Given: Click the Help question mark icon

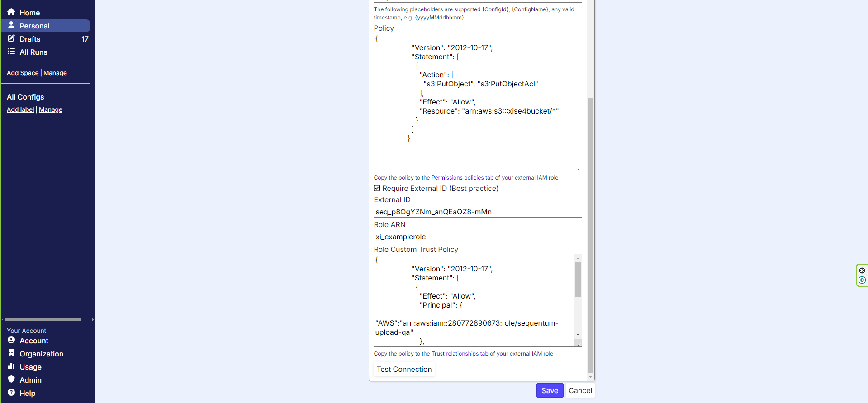Looking at the screenshot, I should point(11,393).
